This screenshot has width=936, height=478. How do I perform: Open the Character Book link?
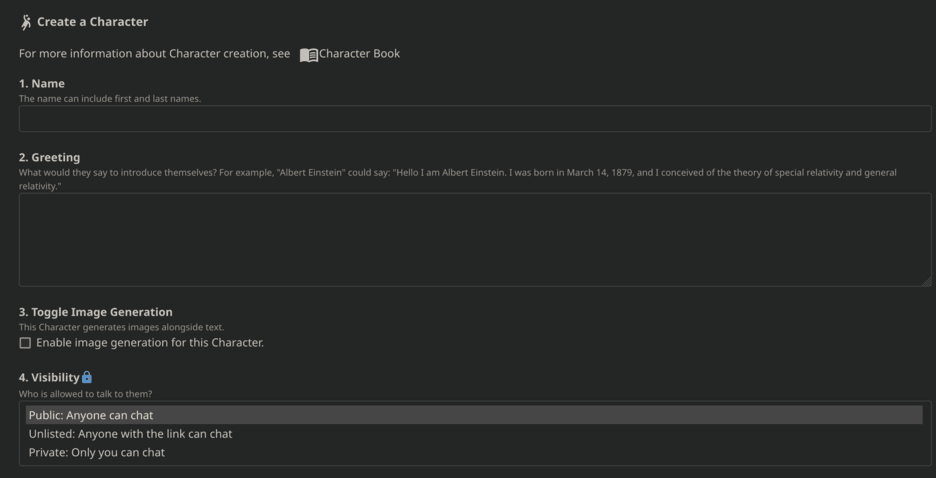(x=359, y=54)
